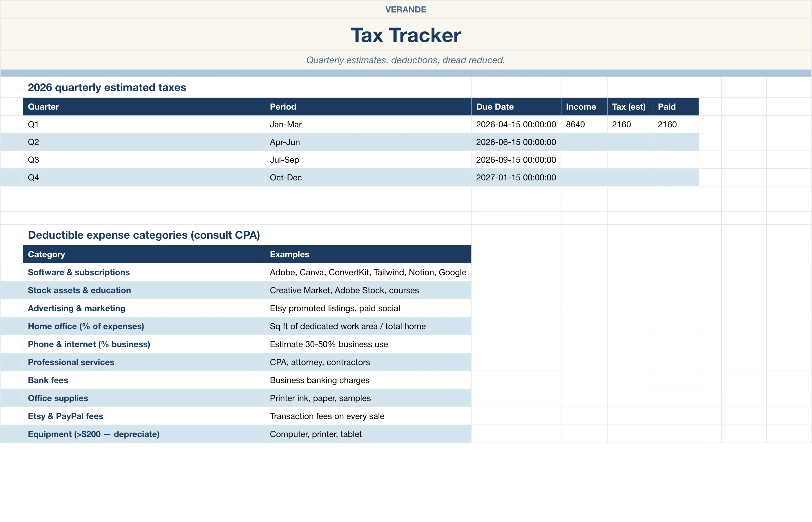
Task: Select the 2027-01-15 due date cell
Action: click(516, 177)
